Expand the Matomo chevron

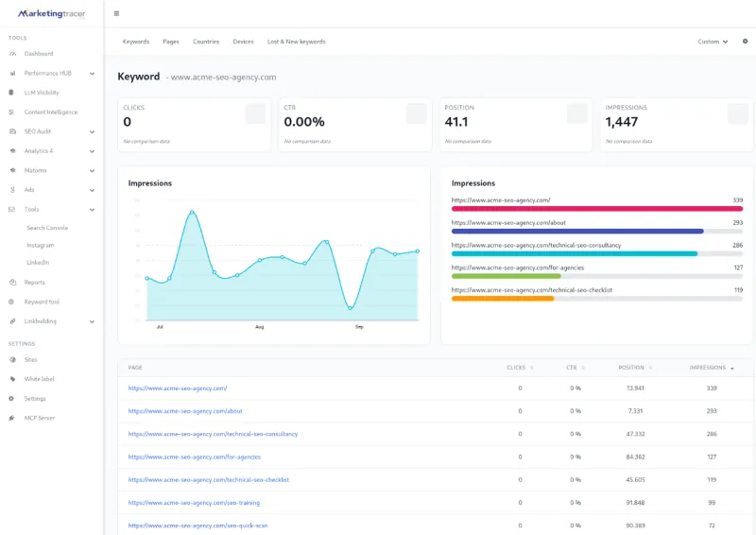(92, 171)
